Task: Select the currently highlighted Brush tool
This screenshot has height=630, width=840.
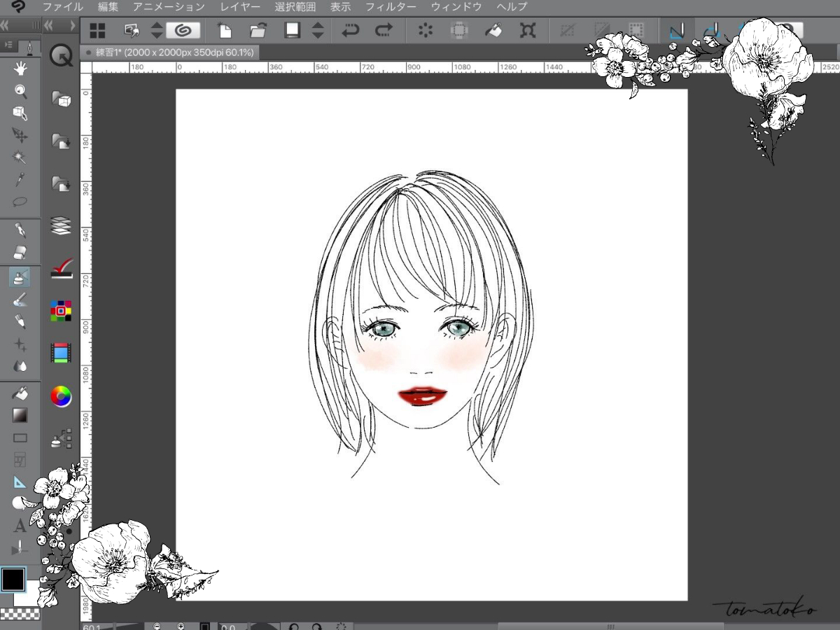Action: (x=20, y=276)
